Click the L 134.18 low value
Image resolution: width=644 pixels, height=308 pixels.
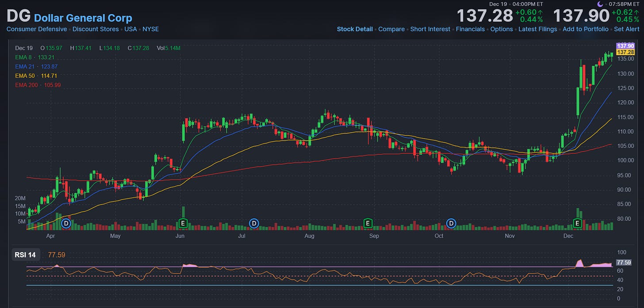point(109,48)
